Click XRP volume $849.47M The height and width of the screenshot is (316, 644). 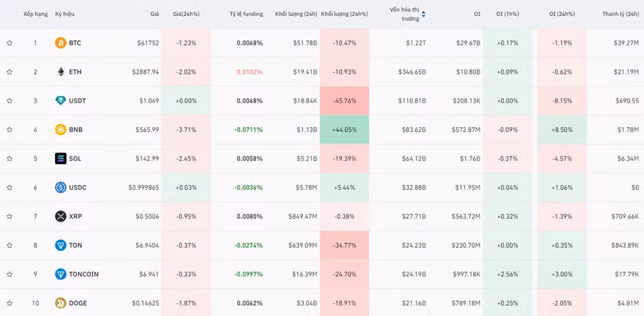coord(303,216)
